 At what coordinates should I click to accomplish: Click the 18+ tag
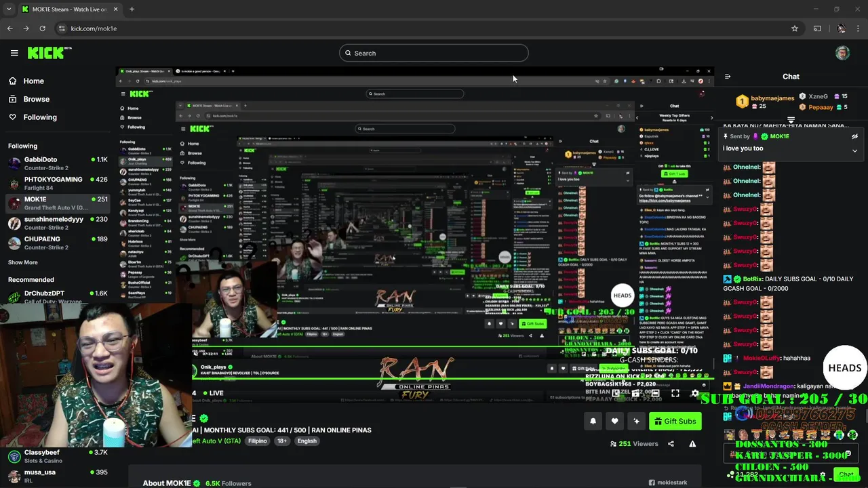point(282,441)
